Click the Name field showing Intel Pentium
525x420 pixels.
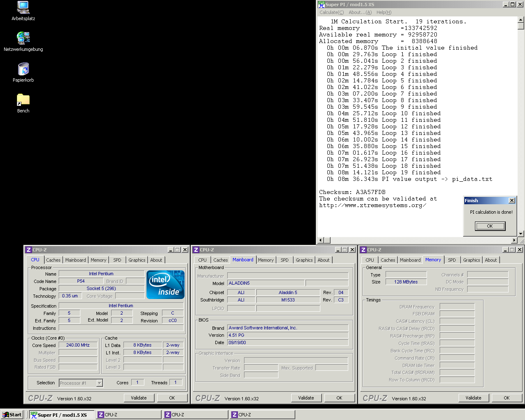(x=101, y=274)
